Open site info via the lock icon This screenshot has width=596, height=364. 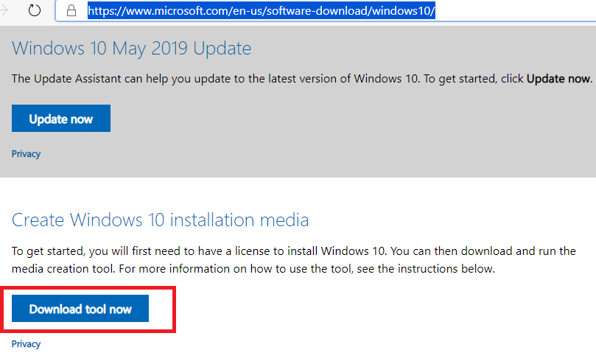[x=71, y=11]
